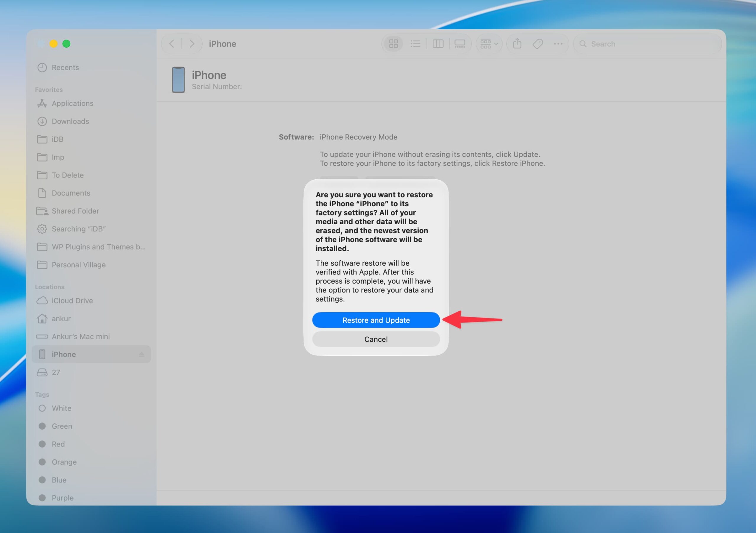Open the group-by dropdown in toolbar
This screenshot has width=756, height=533.
tap(489, 44)
